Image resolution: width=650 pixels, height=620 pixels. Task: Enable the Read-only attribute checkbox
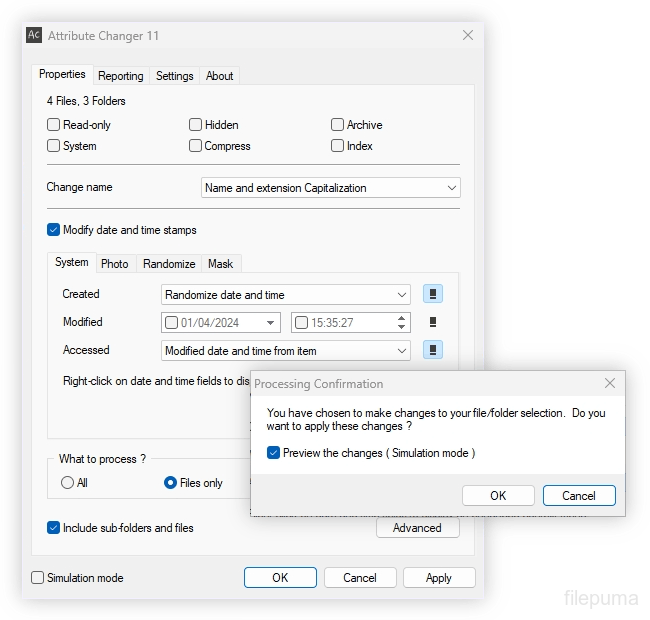point(54,125)
